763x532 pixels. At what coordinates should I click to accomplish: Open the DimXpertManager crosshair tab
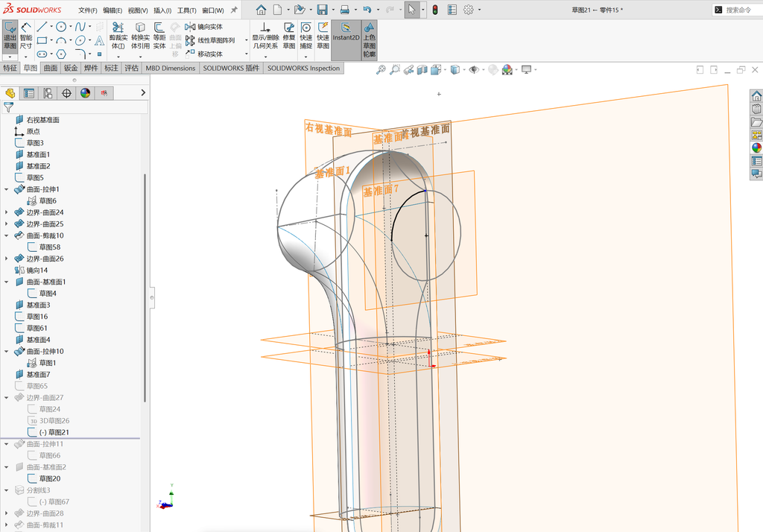click(66, 93)
